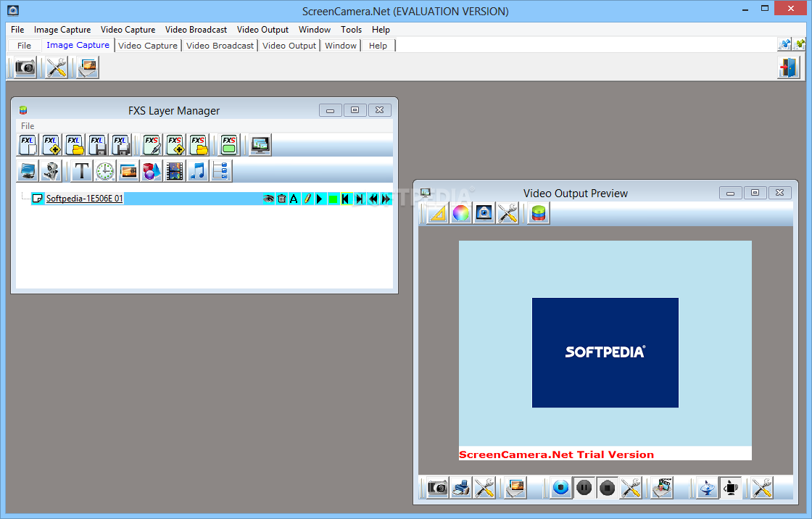This screenshot has width=812, height=519.
Task: Rewind the Softpedia layer with double-left arrows
Action: tap(373, 199)
